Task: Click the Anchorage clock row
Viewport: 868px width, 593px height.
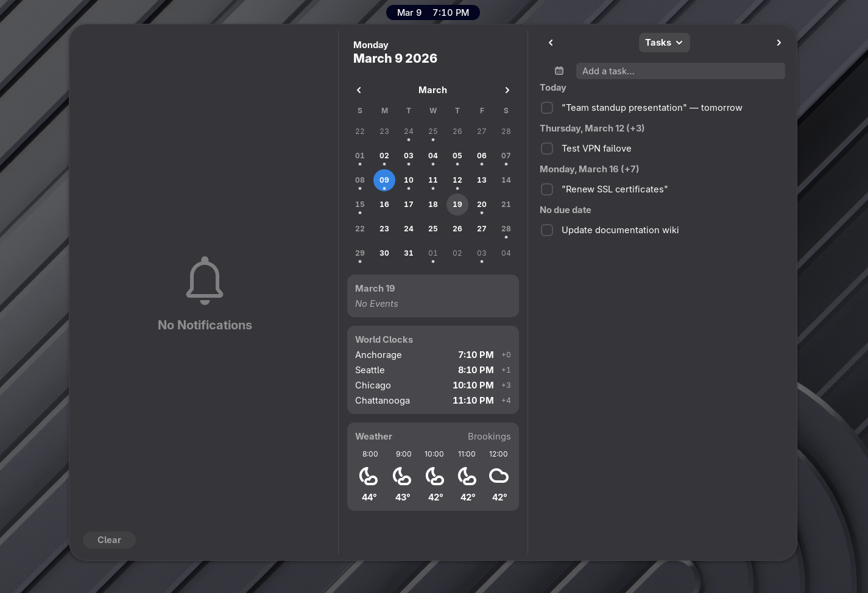Action: [433, 355]
